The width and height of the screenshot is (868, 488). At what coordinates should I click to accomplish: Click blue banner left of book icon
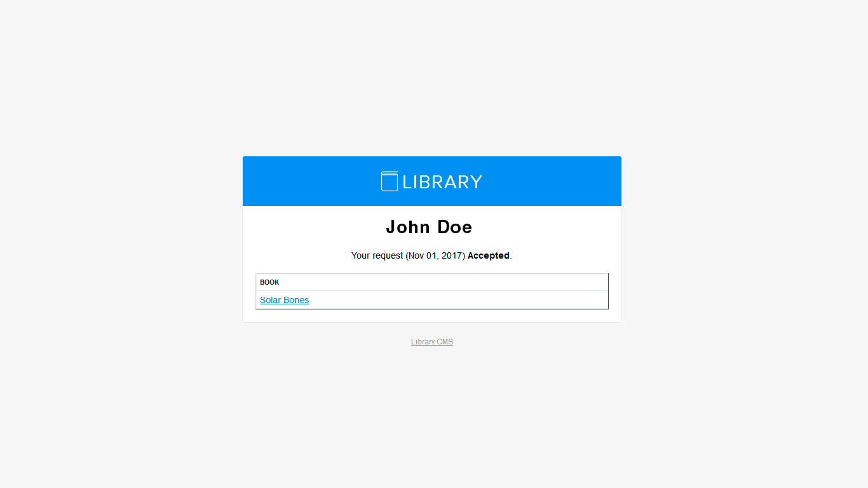click(x=311, y=181)
